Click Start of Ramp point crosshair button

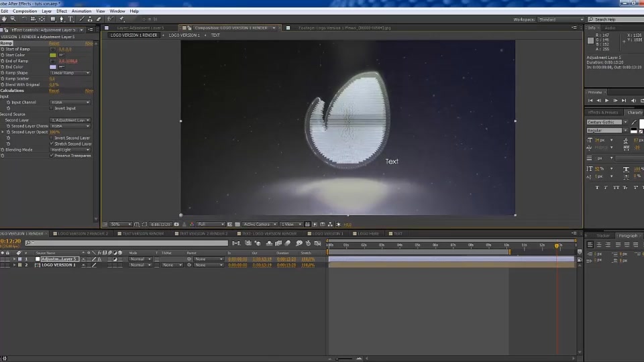pyautogui.click(x=52, y=49)
